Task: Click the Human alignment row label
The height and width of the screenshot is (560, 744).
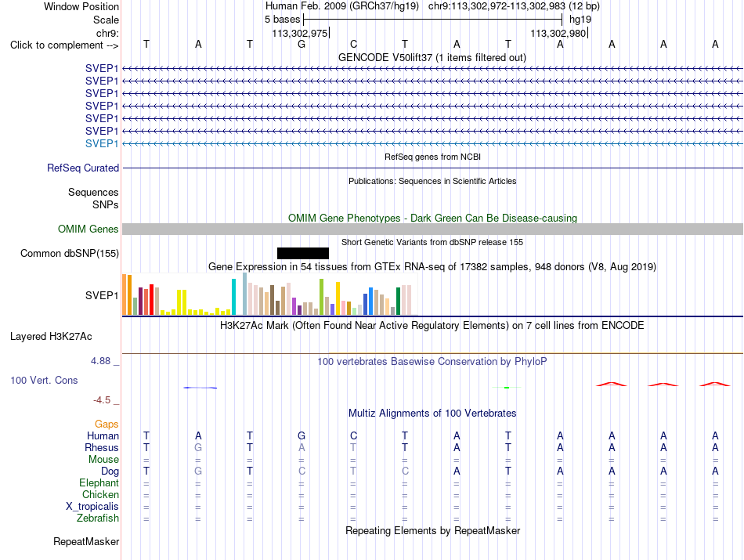Action: tap(103, 435)
